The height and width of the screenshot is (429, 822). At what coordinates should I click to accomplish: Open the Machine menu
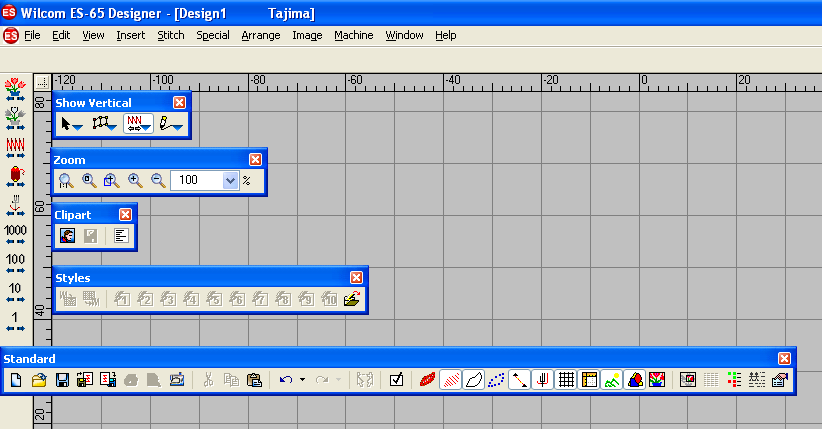click(x=354, y=35)
